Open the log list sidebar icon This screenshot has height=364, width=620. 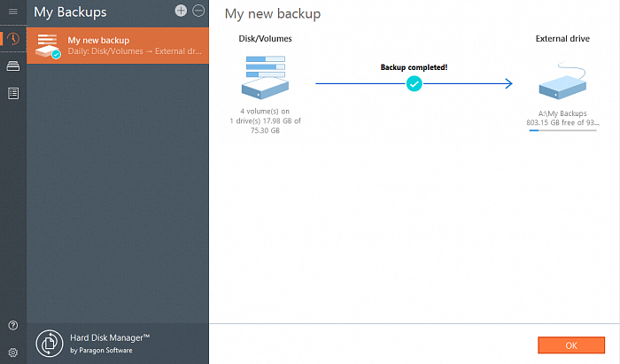pos(12,93)
